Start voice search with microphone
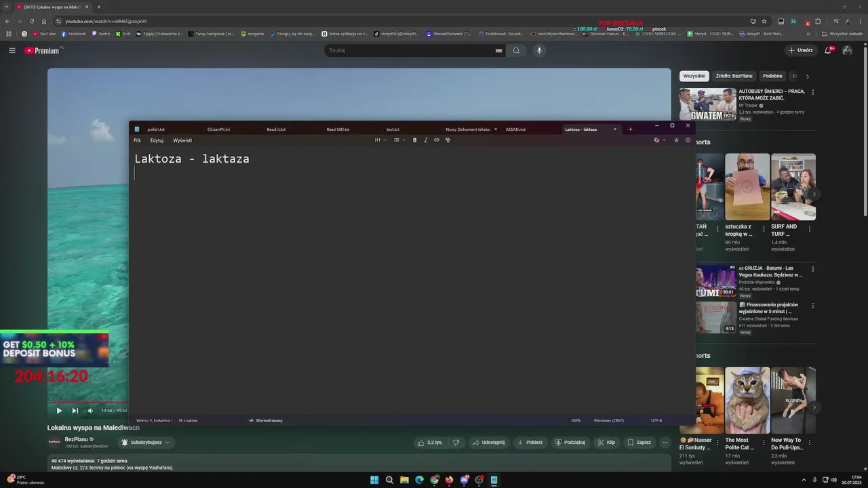The width and height of the screenshot is (868, 488). pos(540,50)
